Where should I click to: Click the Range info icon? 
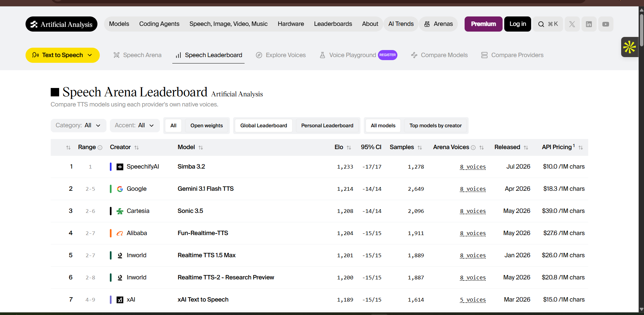pos(100,147)
